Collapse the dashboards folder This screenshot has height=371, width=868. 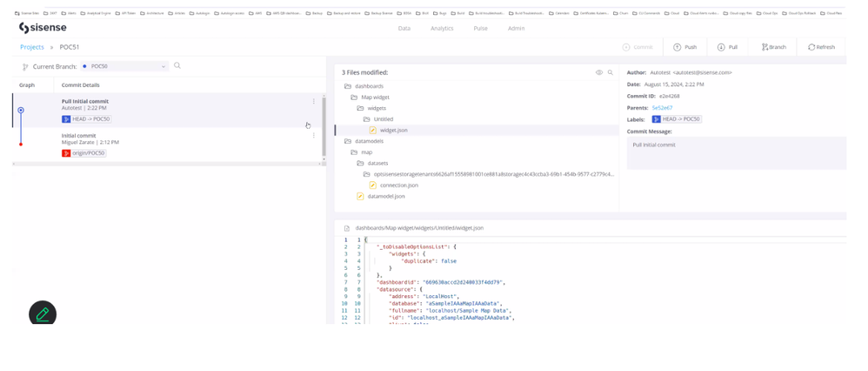click(x=348, y=86)
